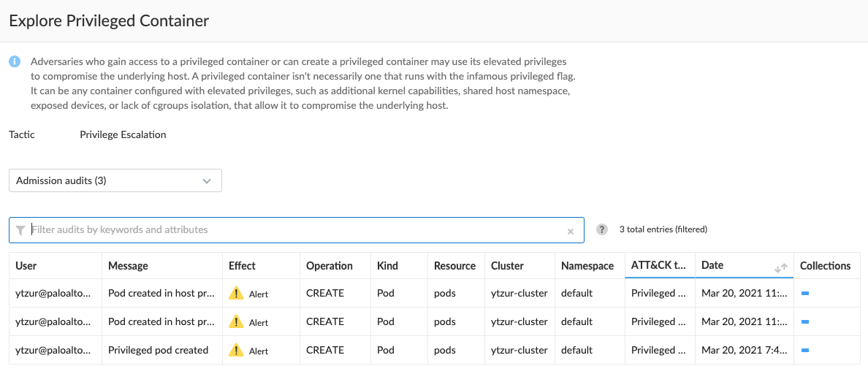The height and width of the screenshot is (385, 868).
Task: Click the warning icon for Privileged pod created
Action: click(x=237, y=350)
